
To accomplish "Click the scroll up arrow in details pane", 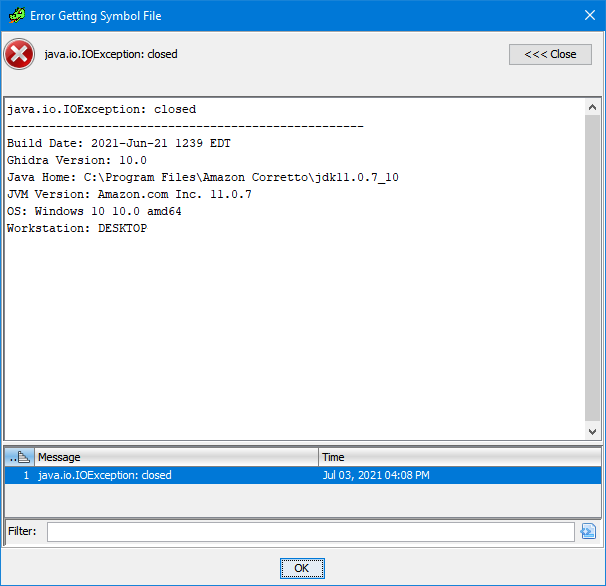I will point(592,107).
